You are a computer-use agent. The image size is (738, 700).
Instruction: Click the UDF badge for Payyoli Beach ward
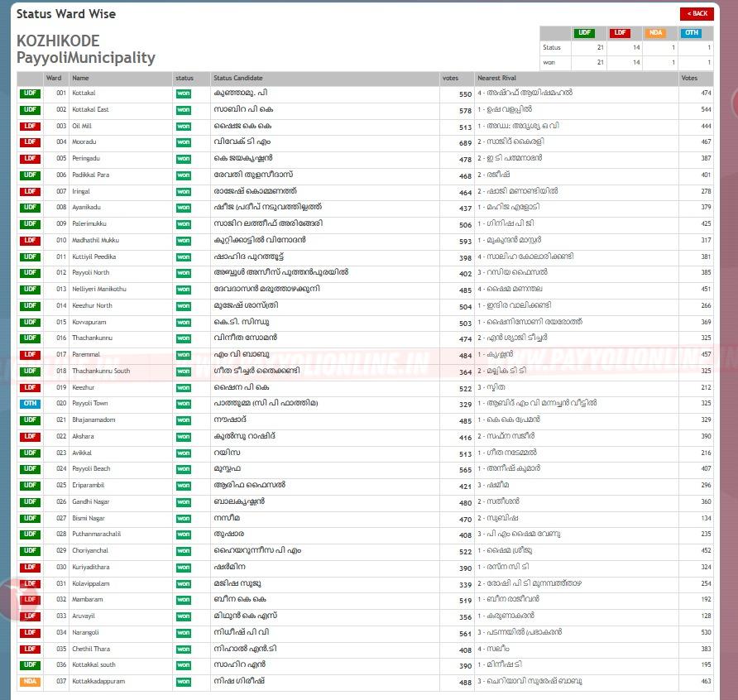pyautogui.click(x=30, y=469)
